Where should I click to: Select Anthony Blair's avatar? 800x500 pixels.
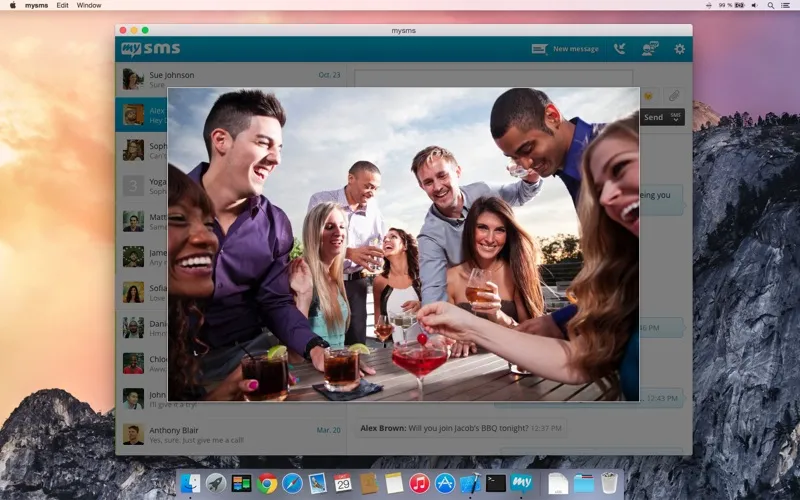133,435
